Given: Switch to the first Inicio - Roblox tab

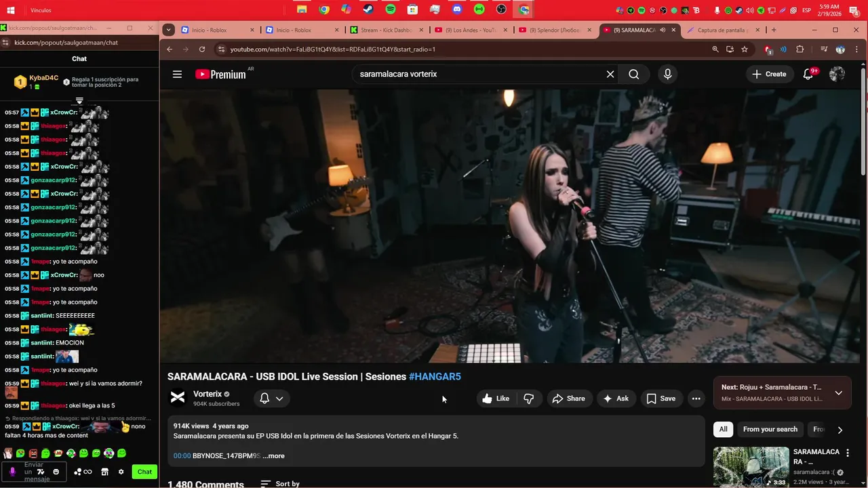Looking at the screenshot, I should click(x=216, y=30).
